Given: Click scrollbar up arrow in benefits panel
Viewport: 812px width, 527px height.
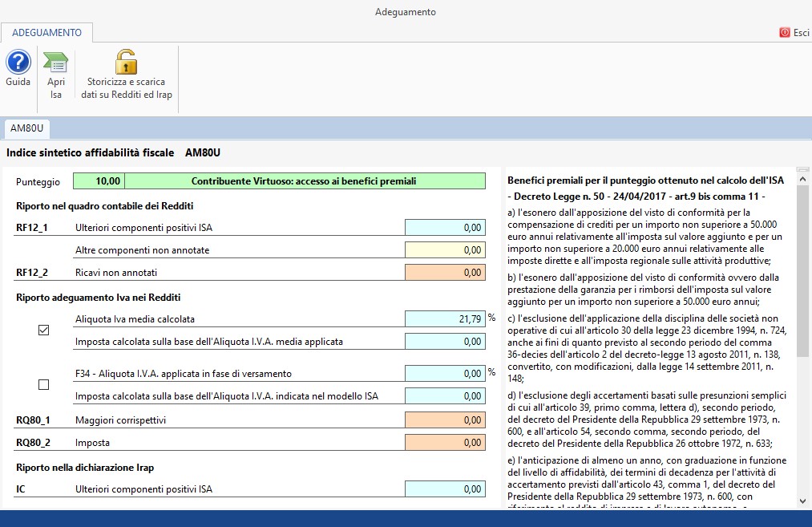Looking at the screenshot, I should [x=802, y=180].
